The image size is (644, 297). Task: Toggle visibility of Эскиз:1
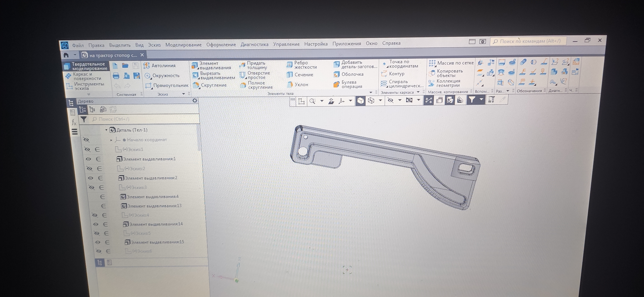pyautogui.click(x=87, y=150)
